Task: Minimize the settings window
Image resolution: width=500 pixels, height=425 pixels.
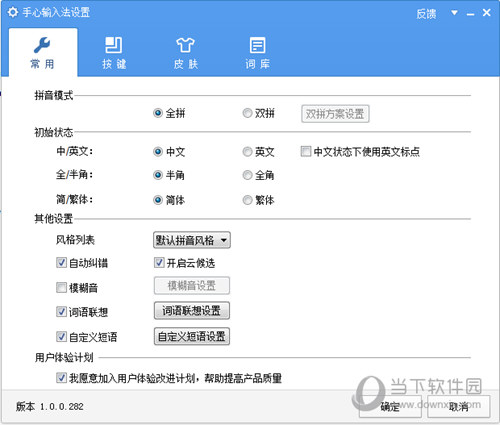Action: coord(470,14)
